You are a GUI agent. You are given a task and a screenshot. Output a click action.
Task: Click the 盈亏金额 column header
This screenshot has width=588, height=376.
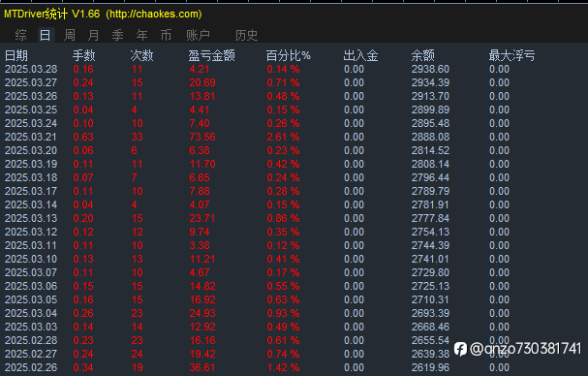pos(212,55)
